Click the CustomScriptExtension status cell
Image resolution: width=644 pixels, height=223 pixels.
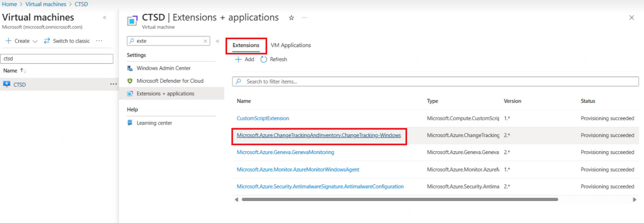click(x=607, y=118)
